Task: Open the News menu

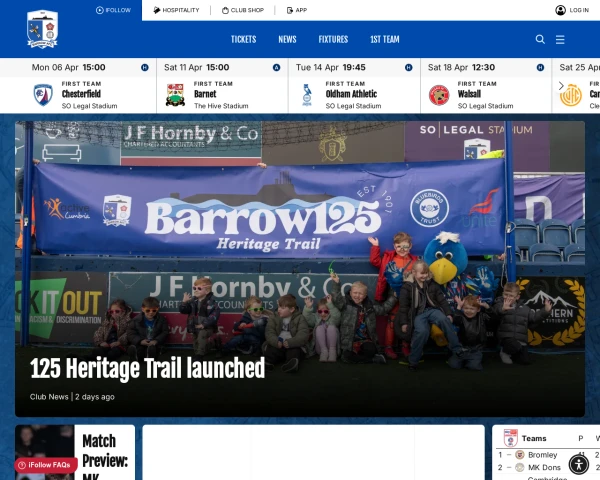Action: pos(287,39)
